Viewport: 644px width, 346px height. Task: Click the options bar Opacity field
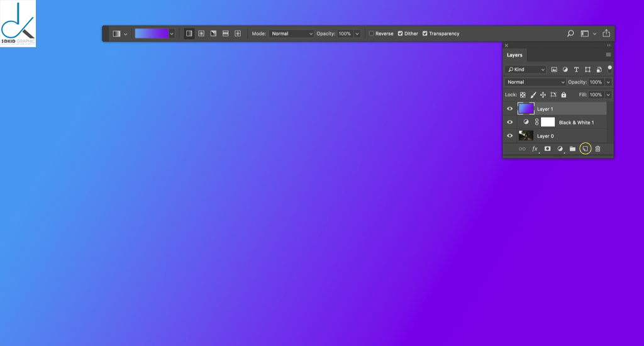345,34
